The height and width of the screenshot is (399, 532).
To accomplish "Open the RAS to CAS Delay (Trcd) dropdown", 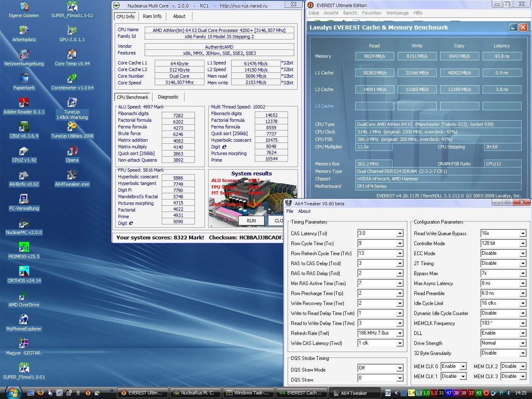I will 399,264.
